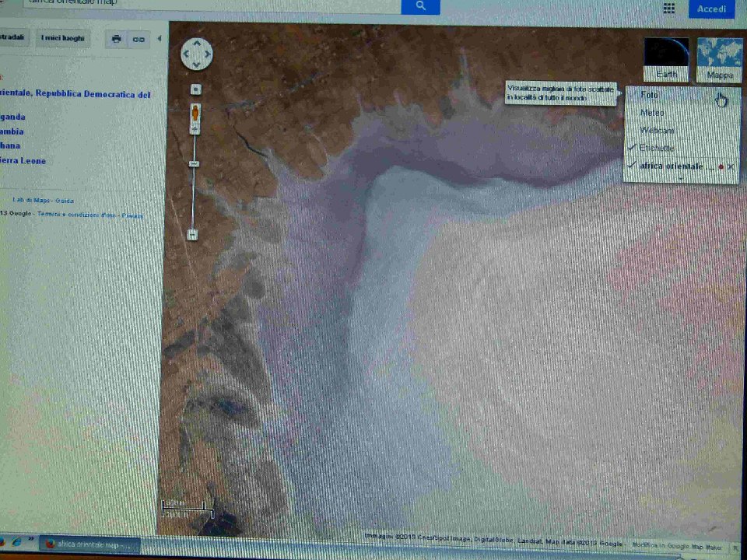Screen dimensions: 747x560
Task: Open the Google apps grid
Action: [668, 8]
